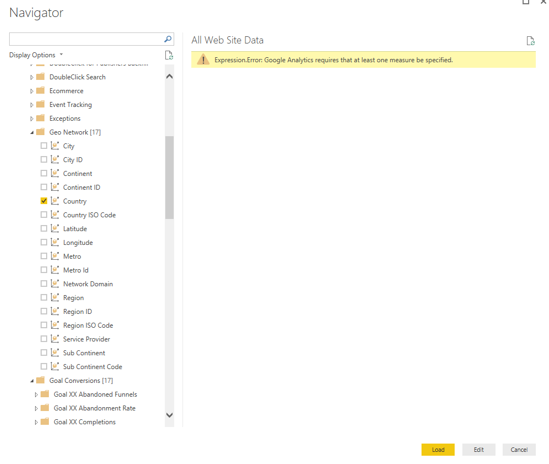
Task: Expand Goal XX Abandonment Rate arrow
Action: [36, 408]
